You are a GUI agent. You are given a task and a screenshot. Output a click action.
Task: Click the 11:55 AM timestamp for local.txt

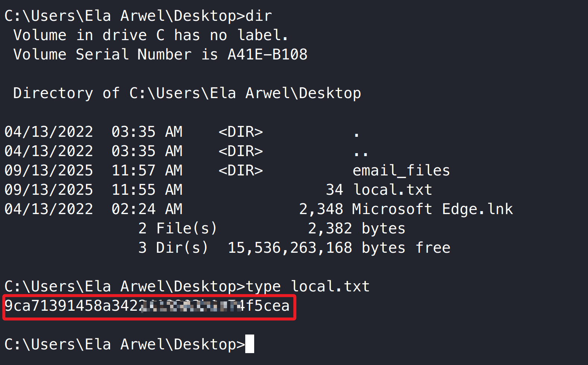coord(147,190)
